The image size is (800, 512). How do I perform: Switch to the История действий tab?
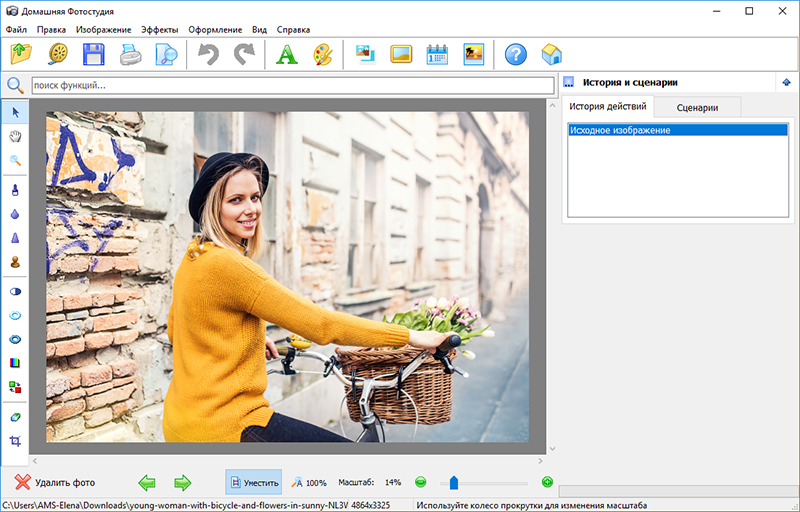coord(608,106)
